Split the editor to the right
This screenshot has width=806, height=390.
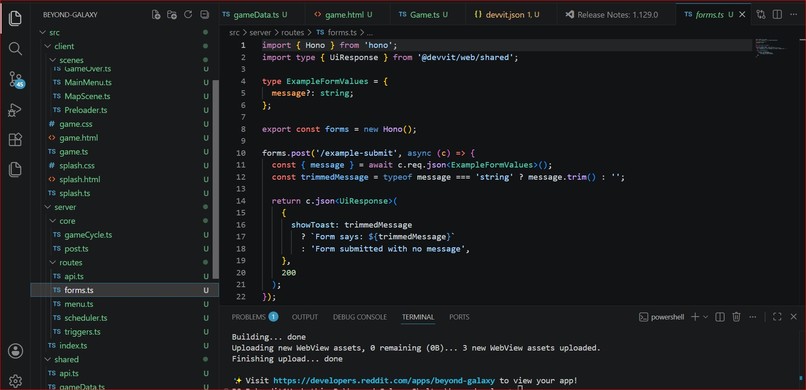(x=777, y=15)
